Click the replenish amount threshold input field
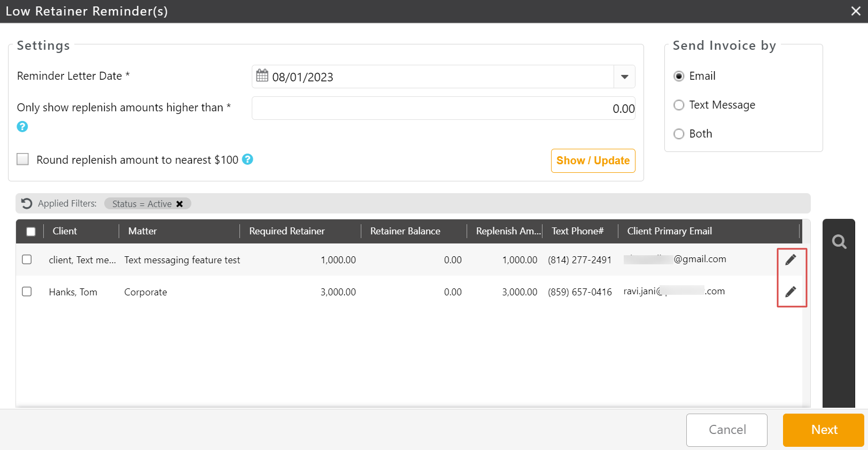The image size is (868, 450). pos(443,109)
